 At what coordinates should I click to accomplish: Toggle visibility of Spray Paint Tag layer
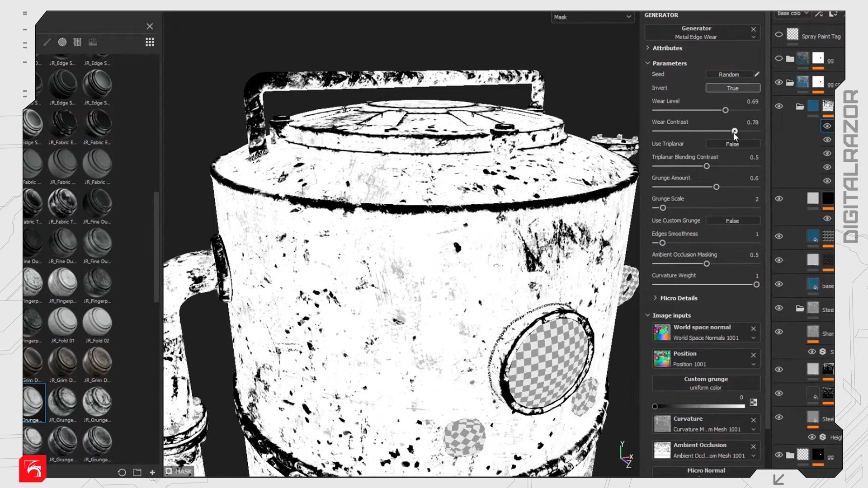tap(778, 34)
